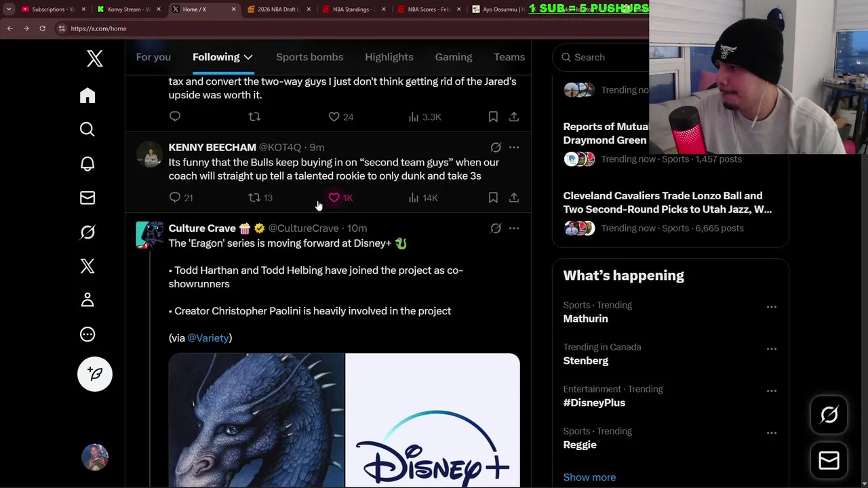Screen dimensions: 868x488
Task: Go to Home via house icon
Action: tap(87, 96)
